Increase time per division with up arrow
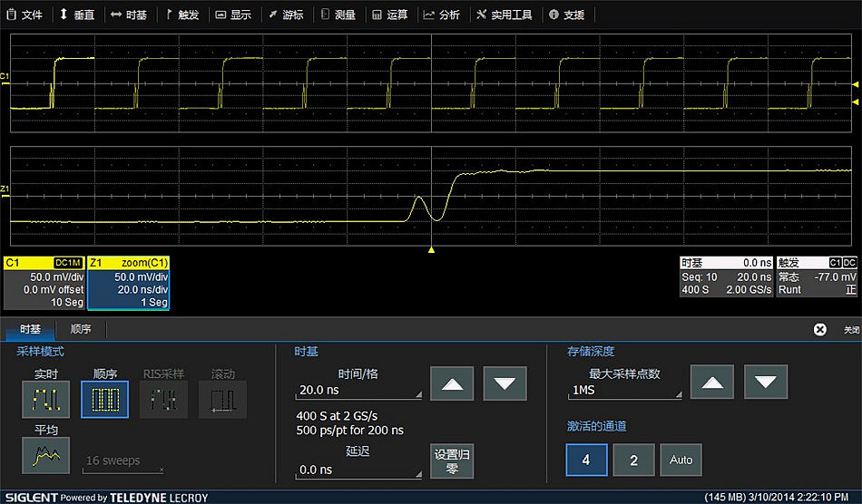862x504 pixels. point(452,383)
